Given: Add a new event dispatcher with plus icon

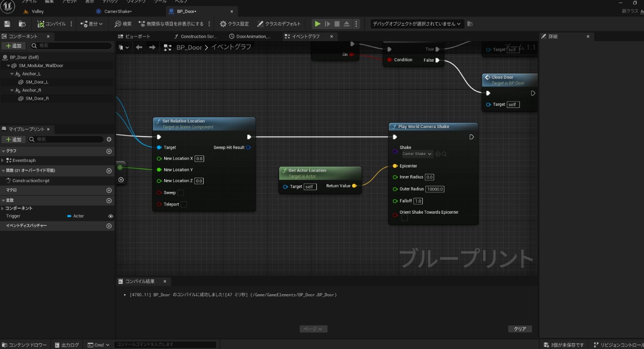Looking at the screenshot, I should click(x=109, y=226).
